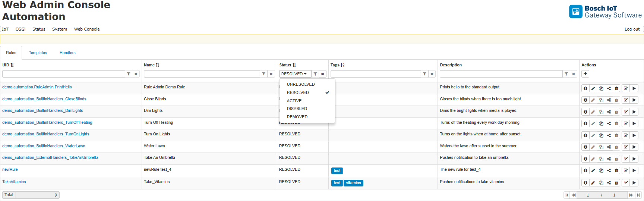Switch to the Handlers tab
Screen dimensions: 644x201
67,53
